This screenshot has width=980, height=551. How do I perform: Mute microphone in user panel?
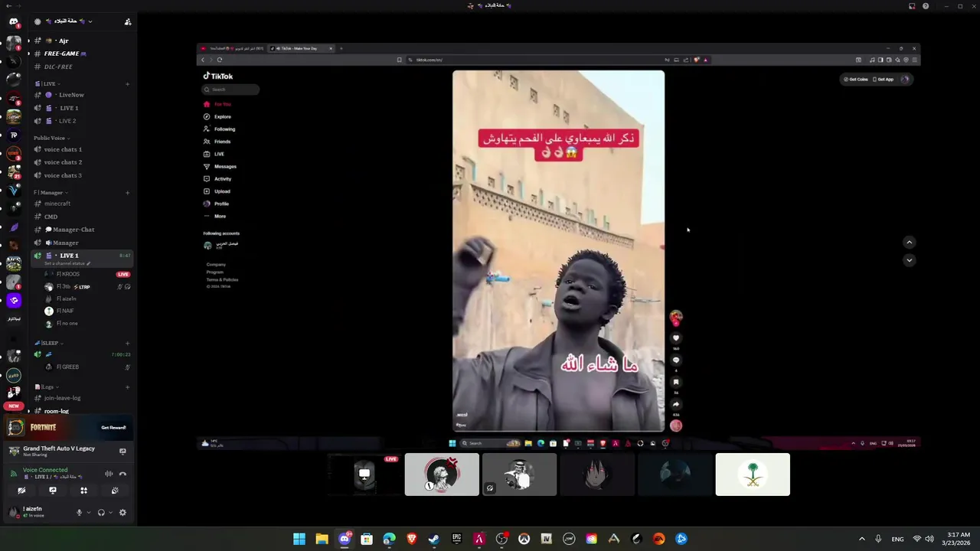(x=79, y=513)
